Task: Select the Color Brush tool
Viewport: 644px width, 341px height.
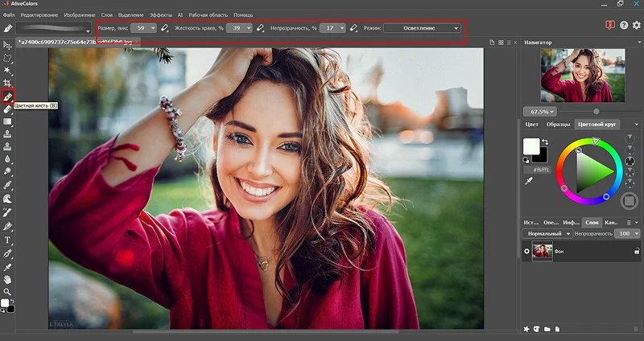Action: pyautogui.click(x=7, y=97)
